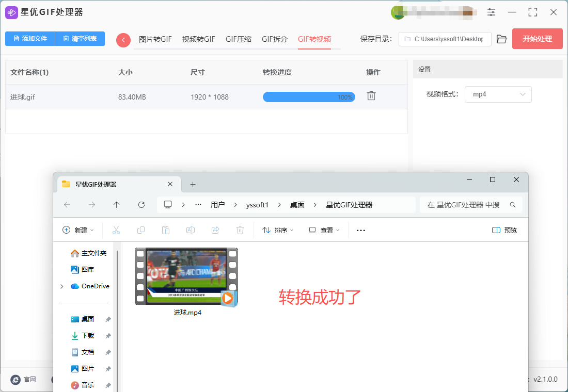This screenshot has height=392, width=568.
Task: Refresh the file explorer view
Action: 141,205
